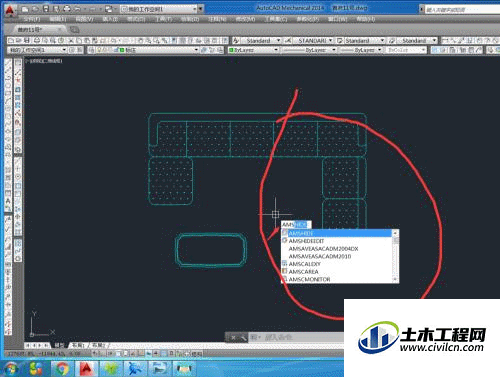Viewport: 500px width, 377px height.
Task: Open the ByLayer linetype dropdown
Action: tap(309, 50)
